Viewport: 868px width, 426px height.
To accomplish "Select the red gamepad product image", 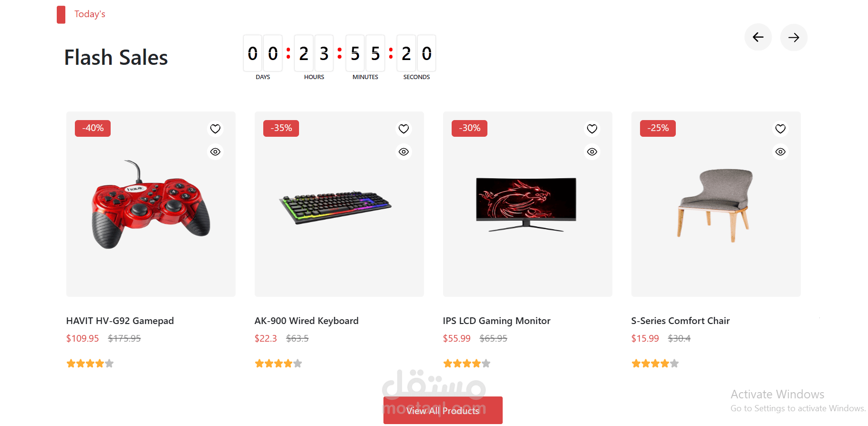I will tap(151, 204).
